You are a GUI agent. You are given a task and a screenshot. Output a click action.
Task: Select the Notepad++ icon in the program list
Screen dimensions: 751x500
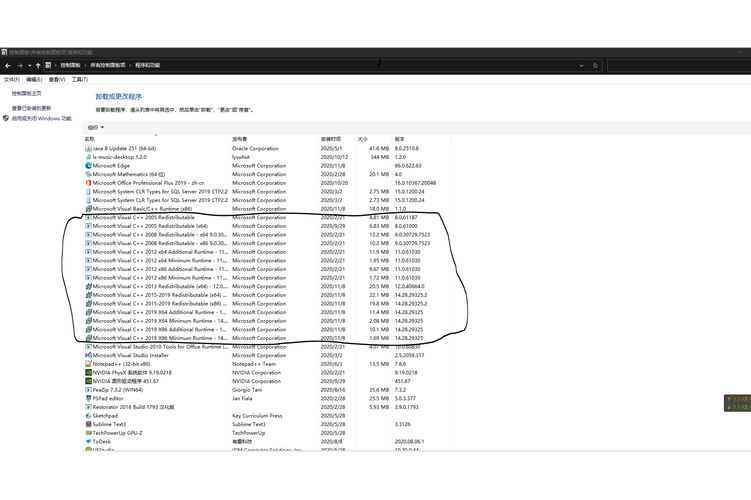pyautogui.click(x=88, y=364)
